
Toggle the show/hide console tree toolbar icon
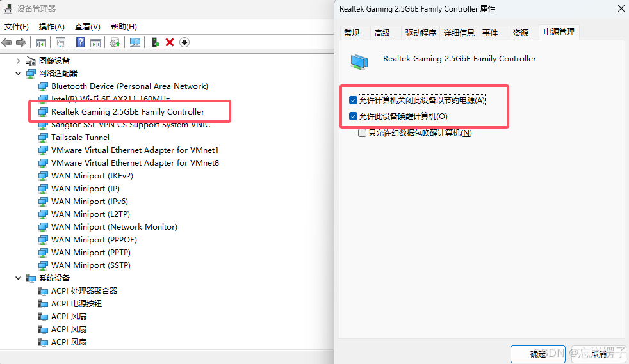pos(41,42)
